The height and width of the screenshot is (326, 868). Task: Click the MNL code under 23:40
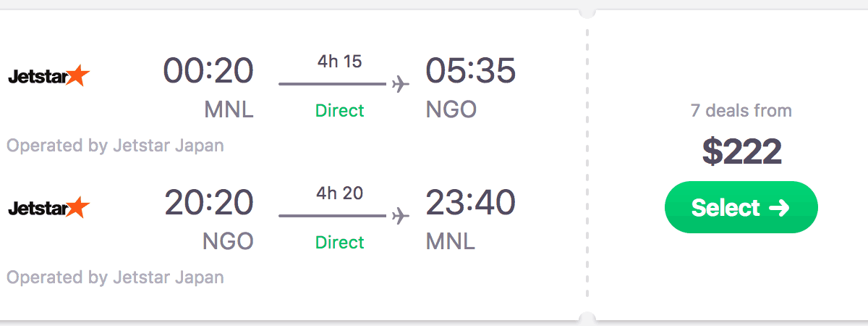450,241
